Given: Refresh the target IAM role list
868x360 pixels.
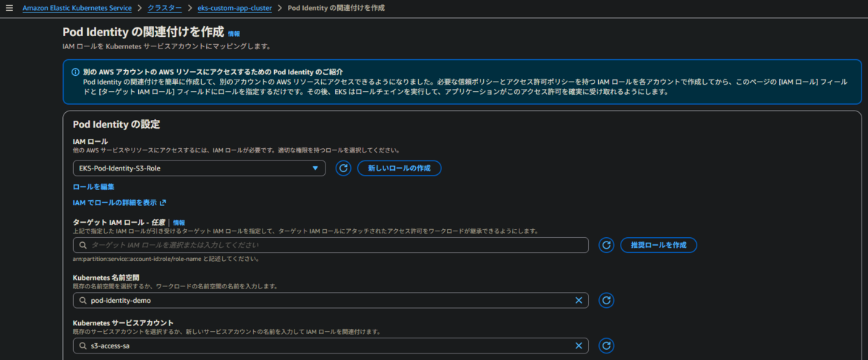Looking at the screenshot, I should point(607,245).
